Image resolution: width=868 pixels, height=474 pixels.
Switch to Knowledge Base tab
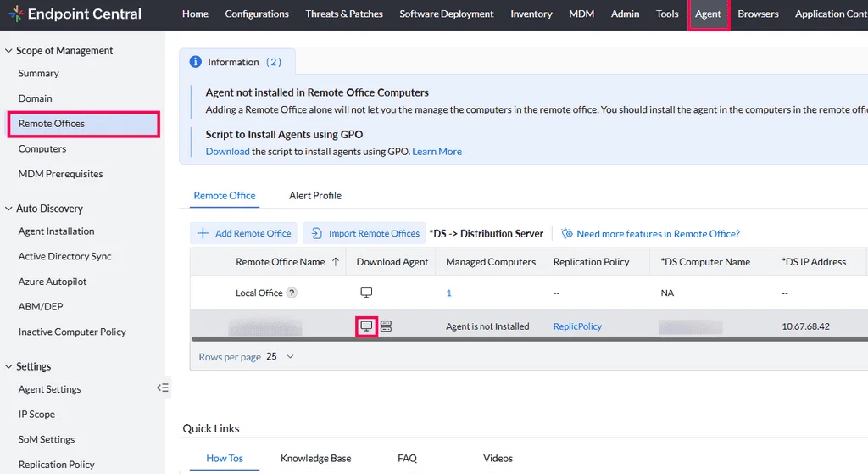(315, 458)
